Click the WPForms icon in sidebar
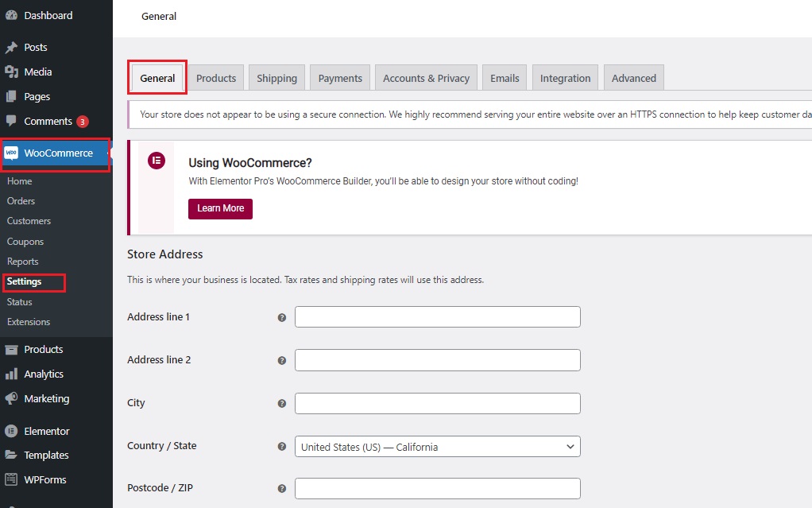 pos(11,479)
